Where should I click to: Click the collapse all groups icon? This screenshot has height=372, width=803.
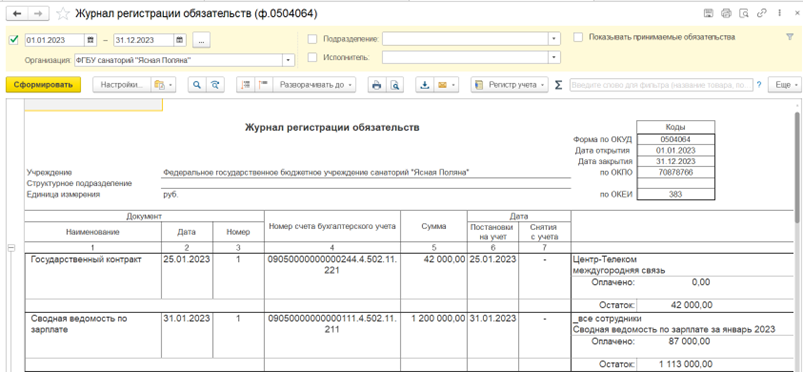click(x=246, y=86)
